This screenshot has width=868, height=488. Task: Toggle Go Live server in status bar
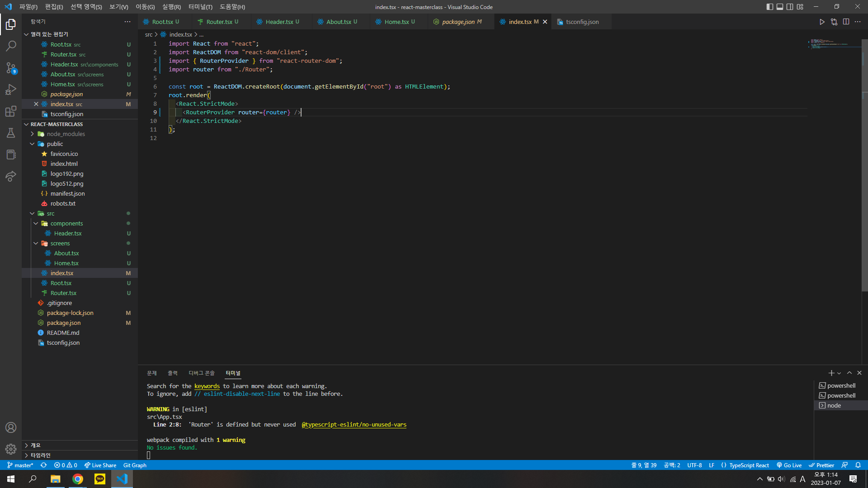[x=789, y=465]
